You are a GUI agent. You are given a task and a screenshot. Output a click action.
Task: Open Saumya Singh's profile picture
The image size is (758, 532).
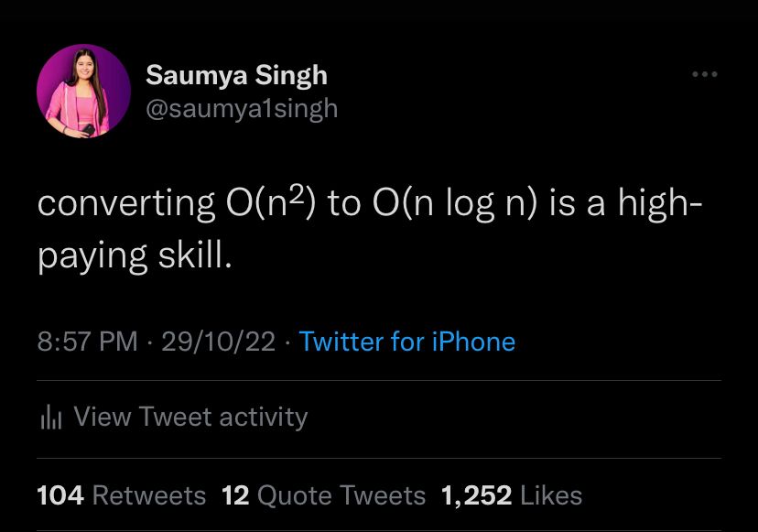(x=83, y=91)
